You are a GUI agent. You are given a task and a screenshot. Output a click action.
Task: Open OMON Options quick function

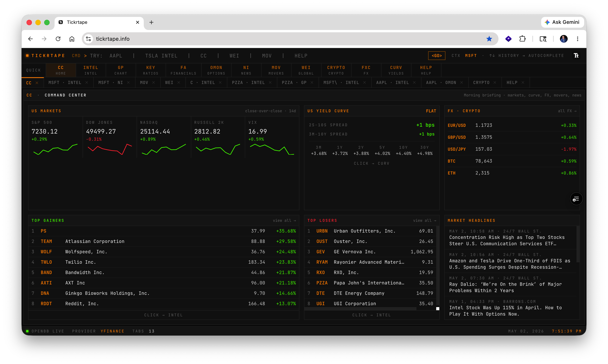click(216, 70)
